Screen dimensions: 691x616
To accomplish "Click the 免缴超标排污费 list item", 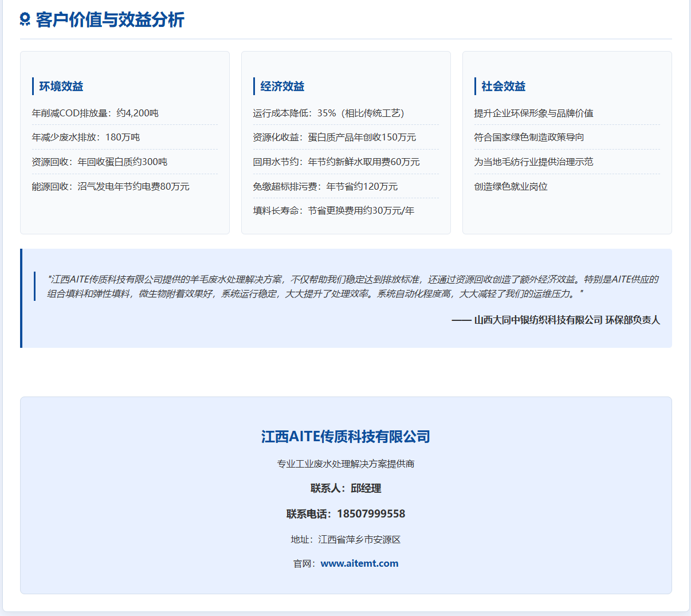I will [x=325, y=186].
